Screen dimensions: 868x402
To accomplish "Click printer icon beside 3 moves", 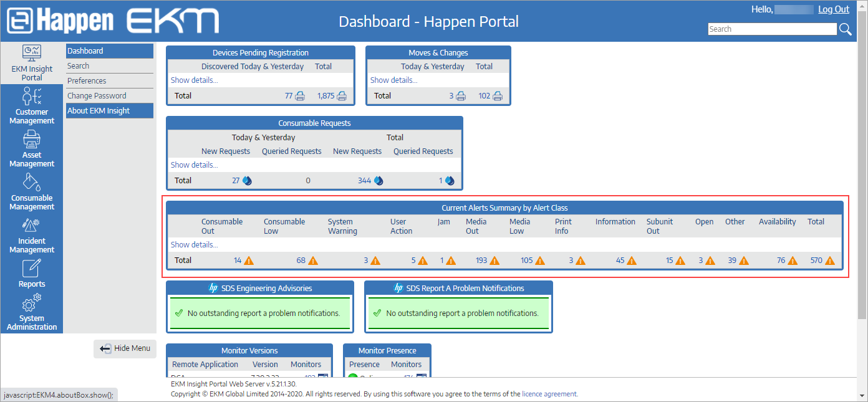I will pyautogui.click(x=461, y=96).
